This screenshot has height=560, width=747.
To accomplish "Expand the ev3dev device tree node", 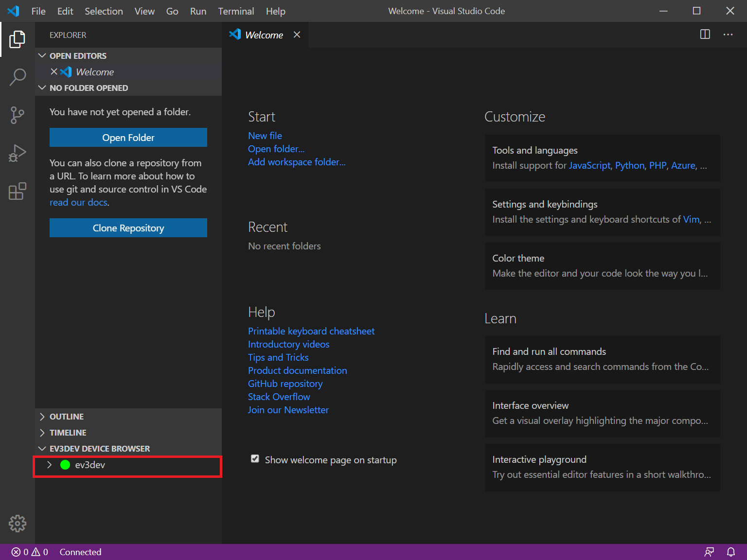I will coord(49,465).
